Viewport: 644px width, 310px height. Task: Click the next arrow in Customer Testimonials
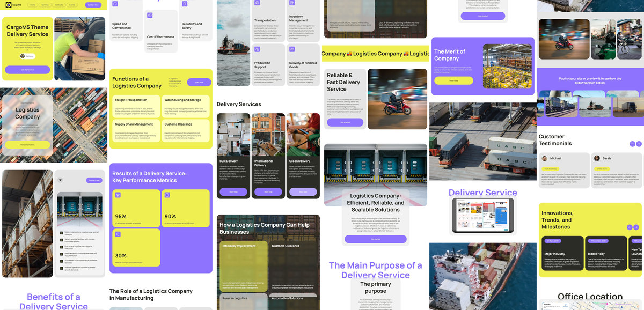[639, 144]
